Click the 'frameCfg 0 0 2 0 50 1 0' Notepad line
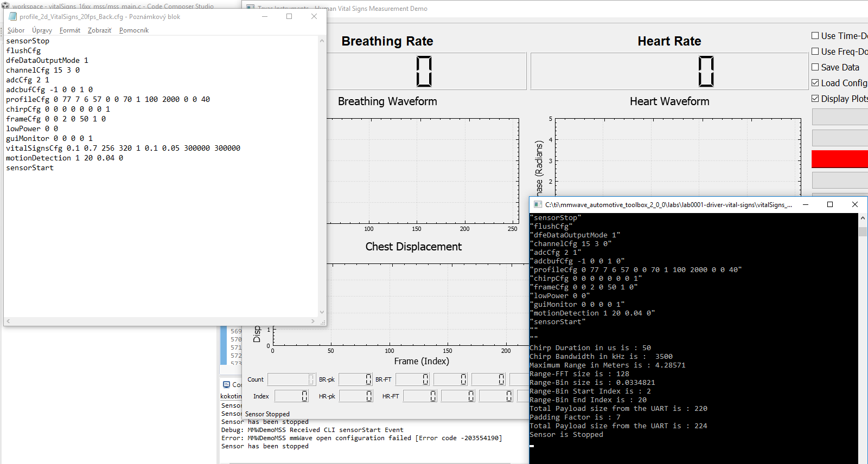 tap(56, 119)
